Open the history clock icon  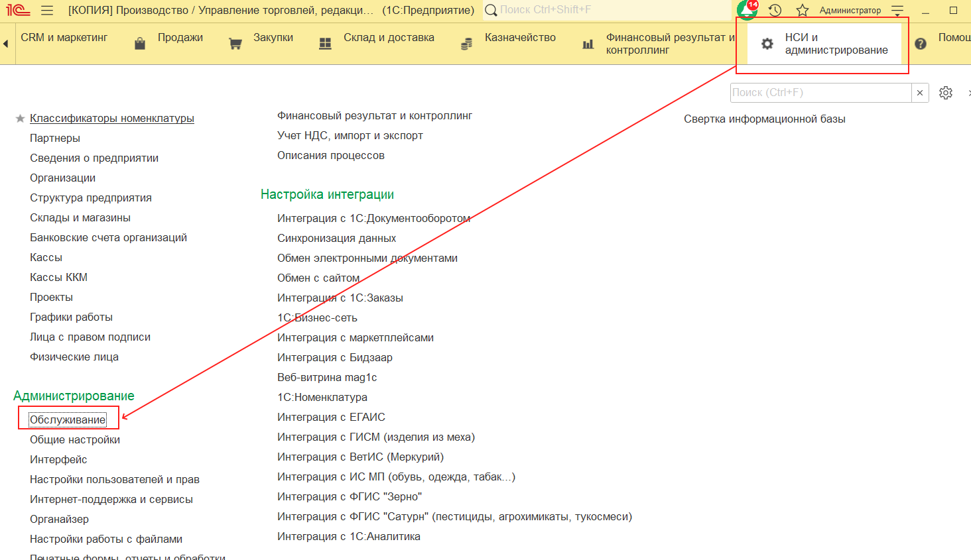[x=775, y=11]
